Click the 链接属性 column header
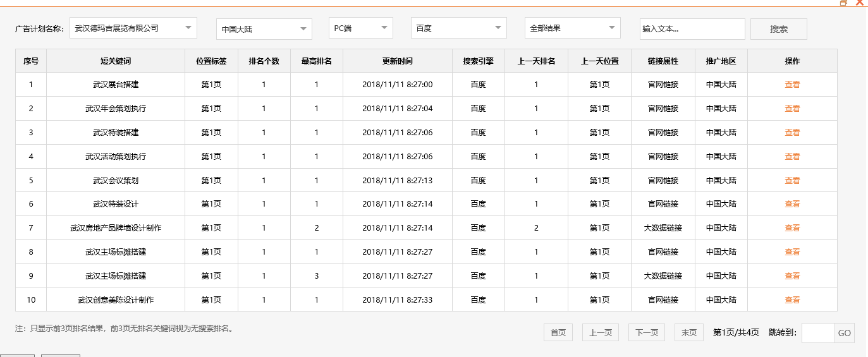This screenshot has width=868, height=357. point(663,61)
